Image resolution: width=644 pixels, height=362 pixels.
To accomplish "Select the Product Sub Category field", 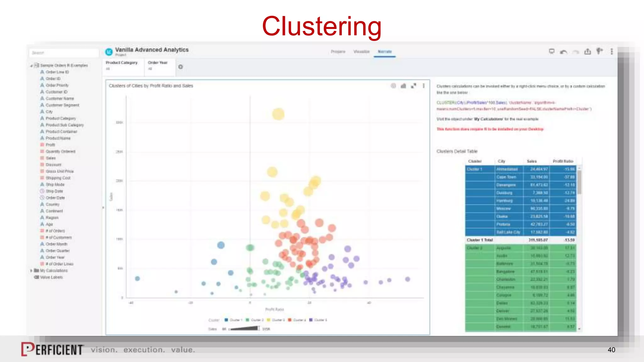I will click(x=65, y=125).
